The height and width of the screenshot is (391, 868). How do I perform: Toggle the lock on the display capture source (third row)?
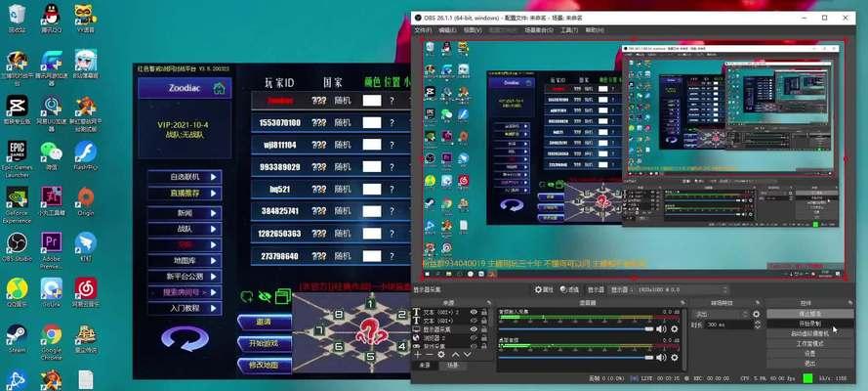[484, 329]
